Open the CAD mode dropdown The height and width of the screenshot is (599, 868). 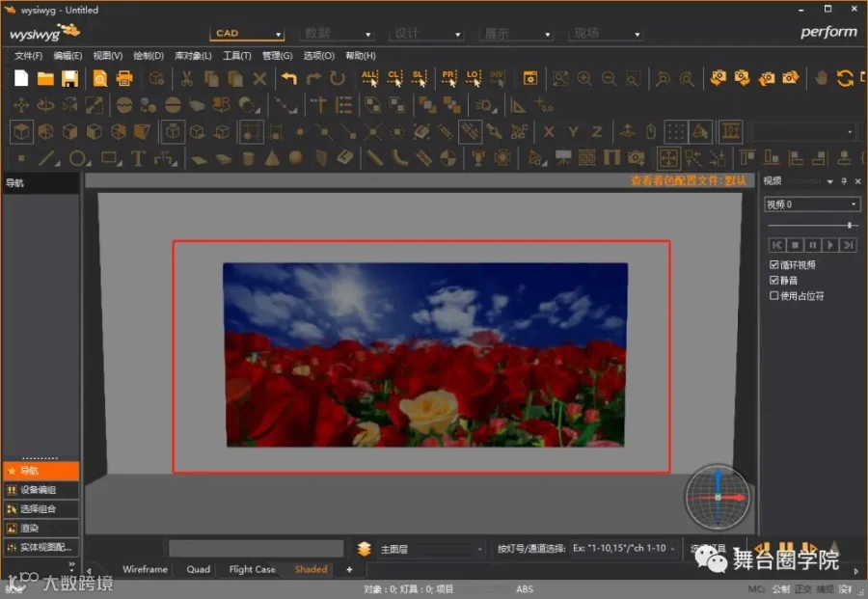(247, 33)
